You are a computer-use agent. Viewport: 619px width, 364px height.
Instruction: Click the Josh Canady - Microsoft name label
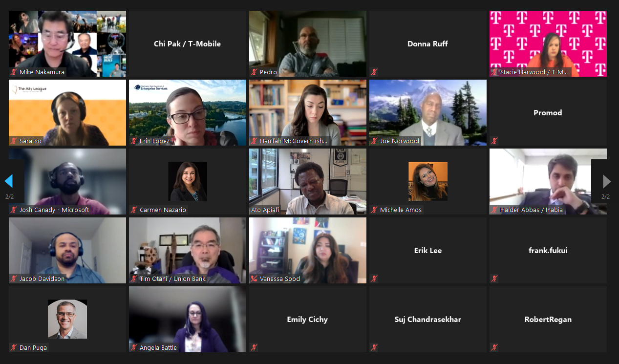[x=54, y=210]
